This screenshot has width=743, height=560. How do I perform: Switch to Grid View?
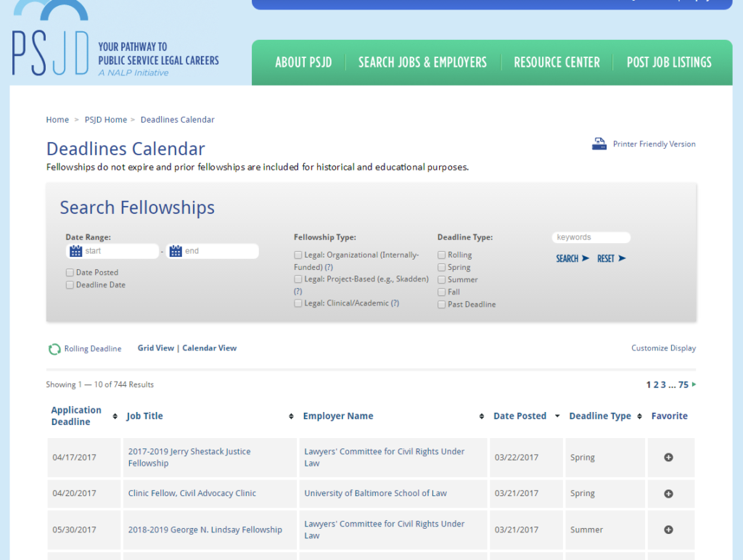(156, 347)
